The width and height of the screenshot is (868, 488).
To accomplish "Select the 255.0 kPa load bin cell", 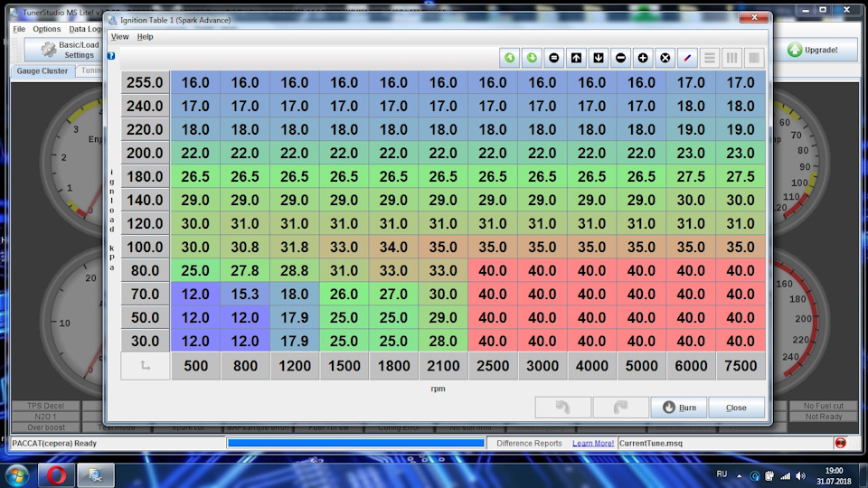I will [x=145, y=82].
